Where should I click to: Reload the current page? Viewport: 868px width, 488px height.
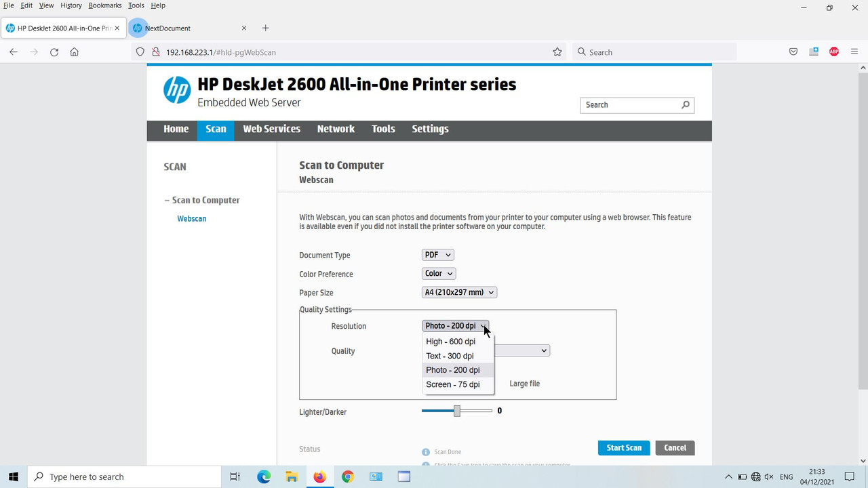54,52
